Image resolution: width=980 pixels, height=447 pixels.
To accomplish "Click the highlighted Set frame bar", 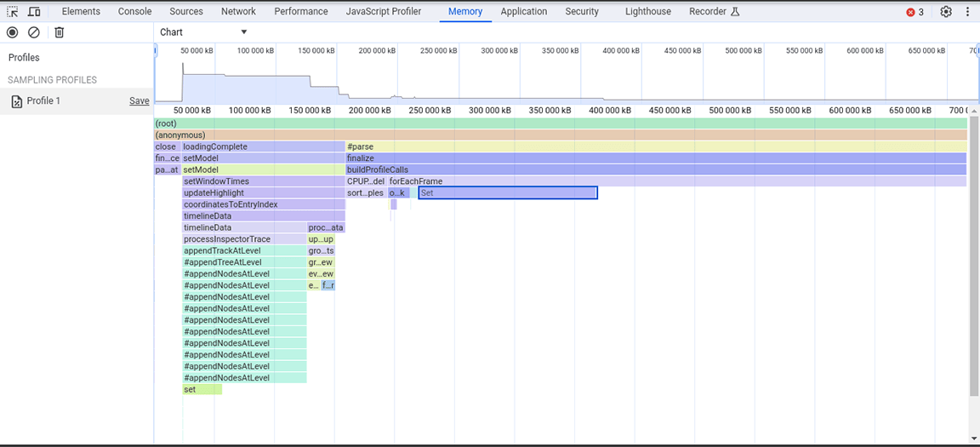I will pos(508,193).
